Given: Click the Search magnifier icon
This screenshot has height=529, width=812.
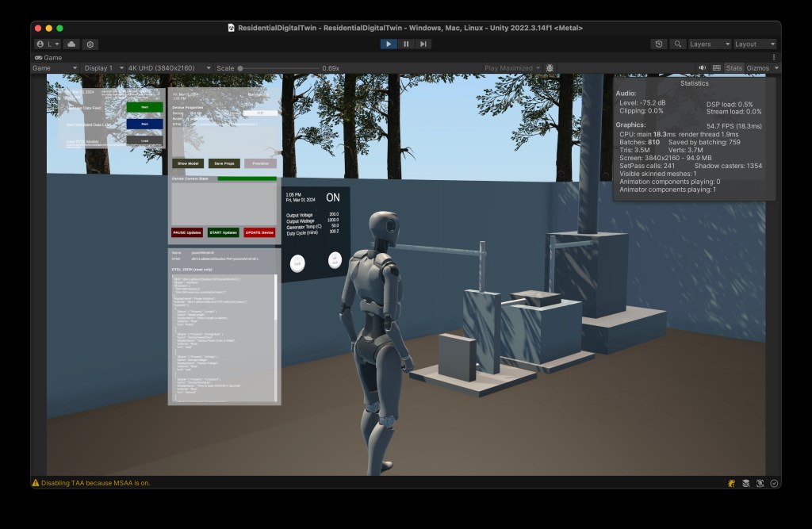Looking at the screenshot, I should pos(678,44).
